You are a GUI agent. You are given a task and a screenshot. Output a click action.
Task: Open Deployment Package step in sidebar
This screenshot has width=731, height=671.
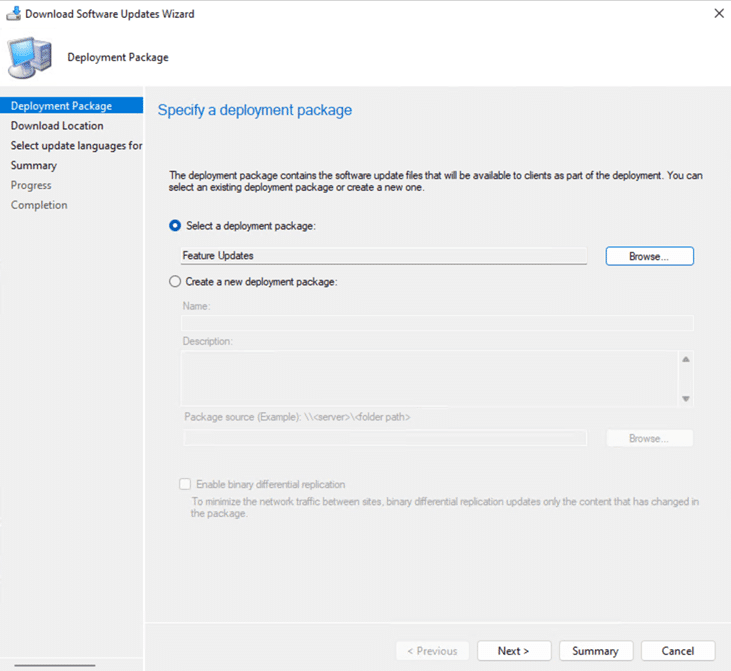(61, 106)
